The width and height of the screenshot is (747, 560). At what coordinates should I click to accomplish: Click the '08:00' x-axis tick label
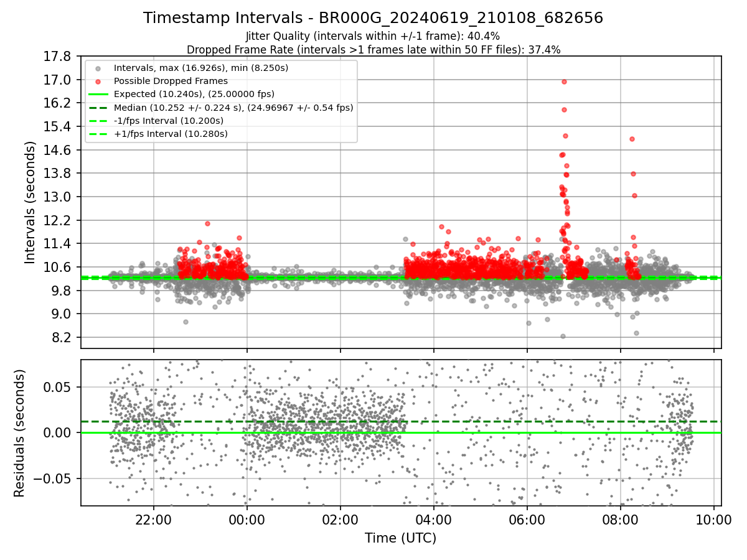pyautogui.click(x=621, y=519)
